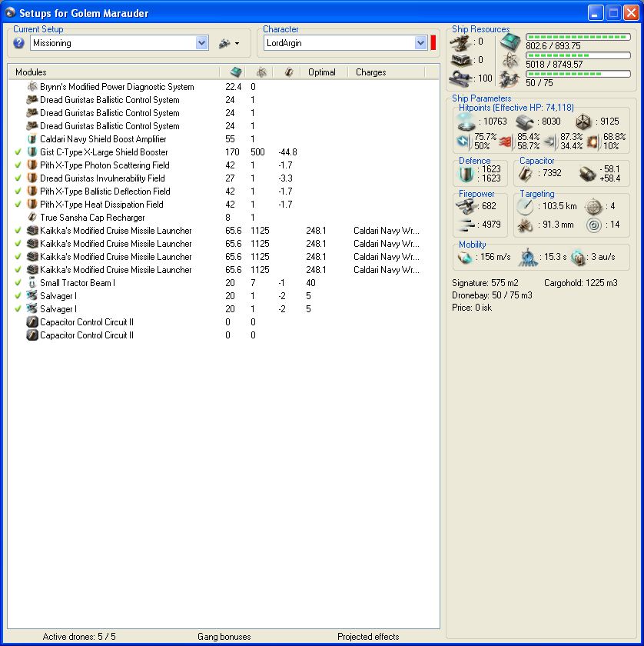The width and height of the screenshot is (644, 646).
Task: Select the Dread Guristas Invulnerability Field row
Action: coord(224,178)
